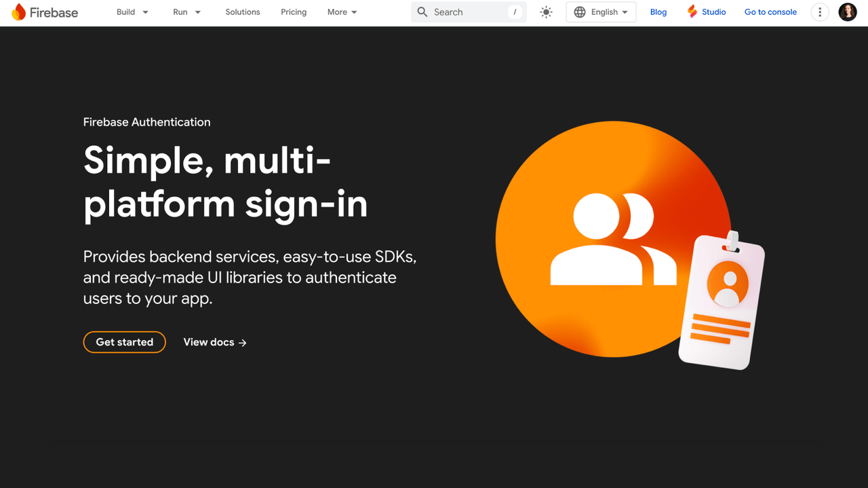Click the globe language icon
Image resolution: width=868 pixels, height=488 pixels.
[580, 12]
